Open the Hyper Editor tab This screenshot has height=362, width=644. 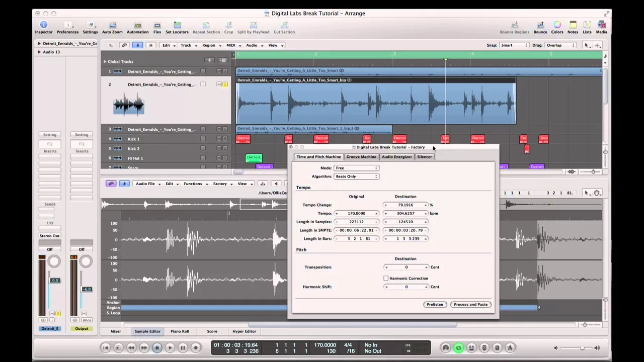click(x=244, y=331)
